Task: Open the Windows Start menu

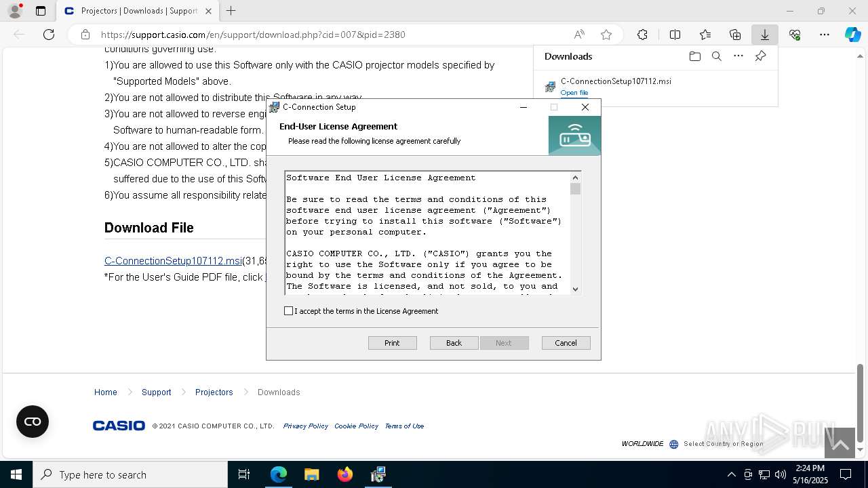Action: coord(16,474)
